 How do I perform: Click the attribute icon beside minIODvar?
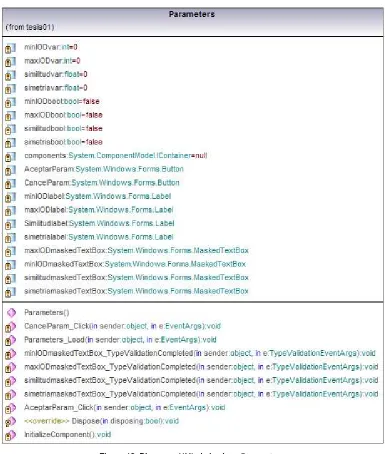10,48
